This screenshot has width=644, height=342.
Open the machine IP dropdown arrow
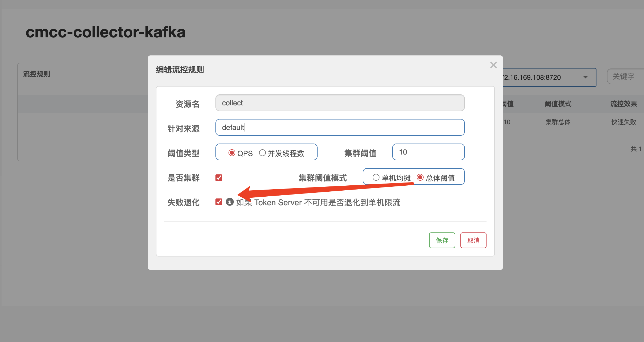click(x=585, y=77)
